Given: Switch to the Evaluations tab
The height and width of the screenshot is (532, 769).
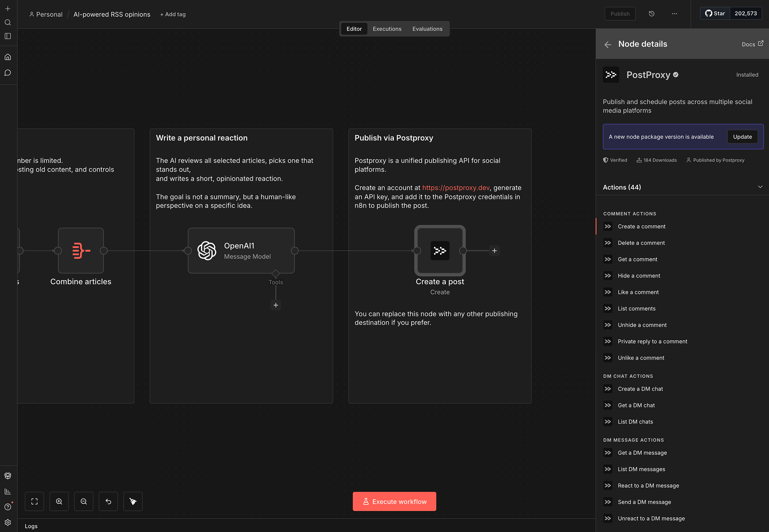Looking at the screenshot, I should click(x=428, y=29).
